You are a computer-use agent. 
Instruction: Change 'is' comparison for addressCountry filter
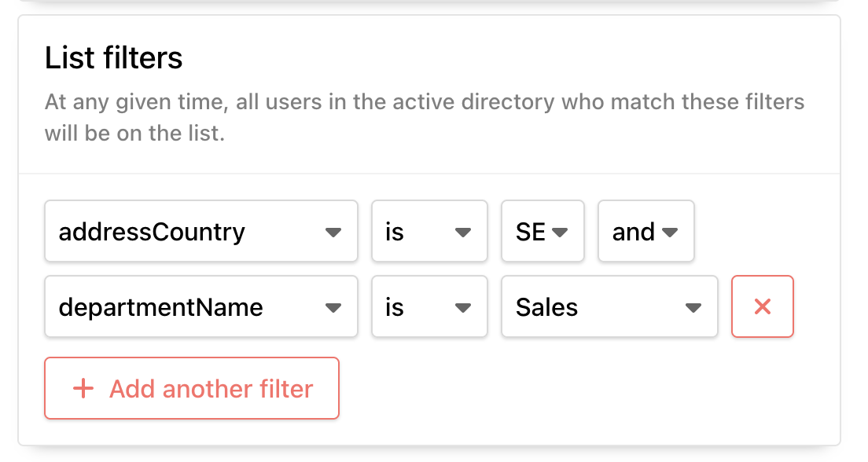click(x=429, y=231)
